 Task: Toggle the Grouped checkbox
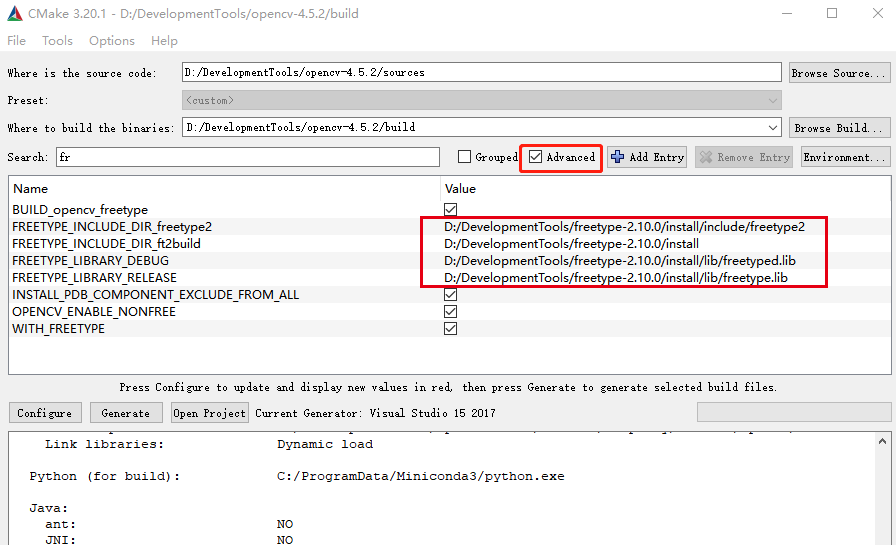click(465, 157)
